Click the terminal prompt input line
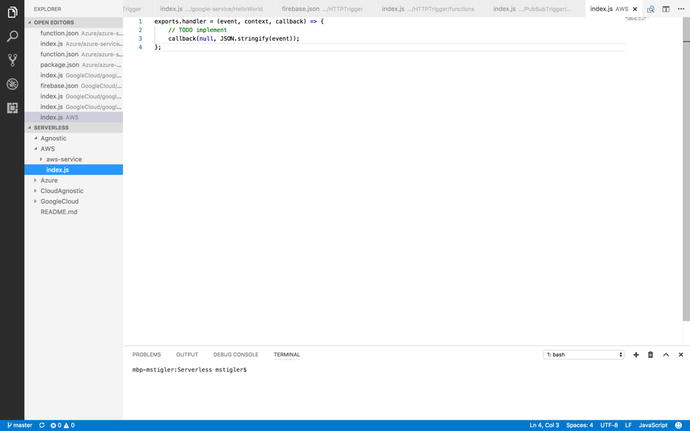 pyautogui.click(x=189, y=370)
